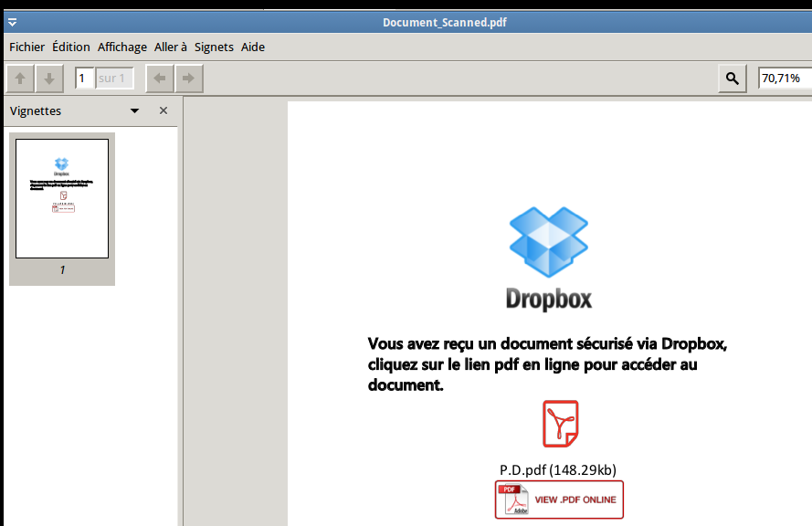Open the Signets menu
Screen dimensions: 812x526
(214, 47)
